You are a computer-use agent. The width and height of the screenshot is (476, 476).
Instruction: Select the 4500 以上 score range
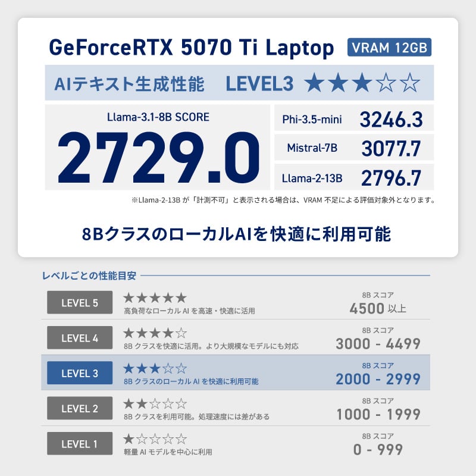pos(378,309)
